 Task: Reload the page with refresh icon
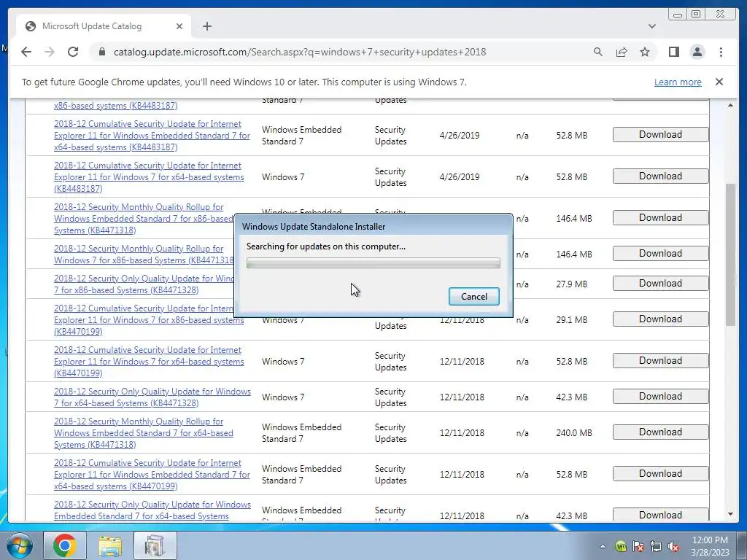pyautogui.click(x=73, y=52)
